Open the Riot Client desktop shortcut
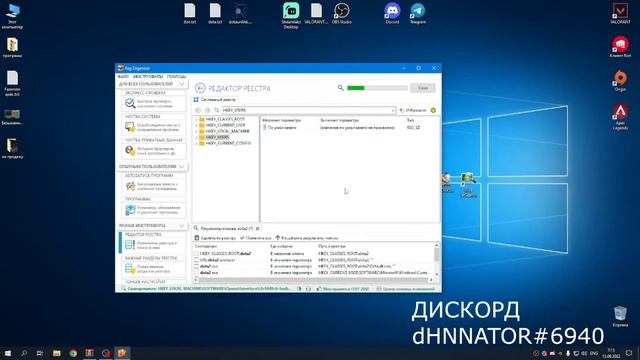This screenshot has width=640, height=360. pyautogui.click(x=620, y=47)
